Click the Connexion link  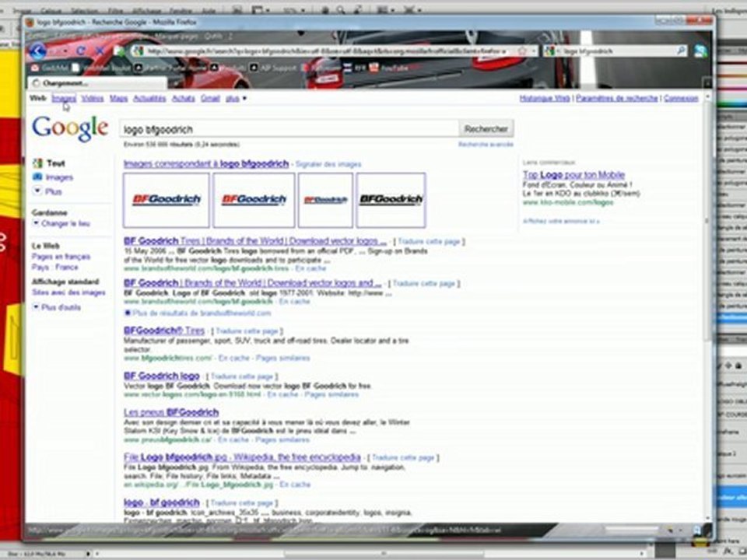point(681,99)
